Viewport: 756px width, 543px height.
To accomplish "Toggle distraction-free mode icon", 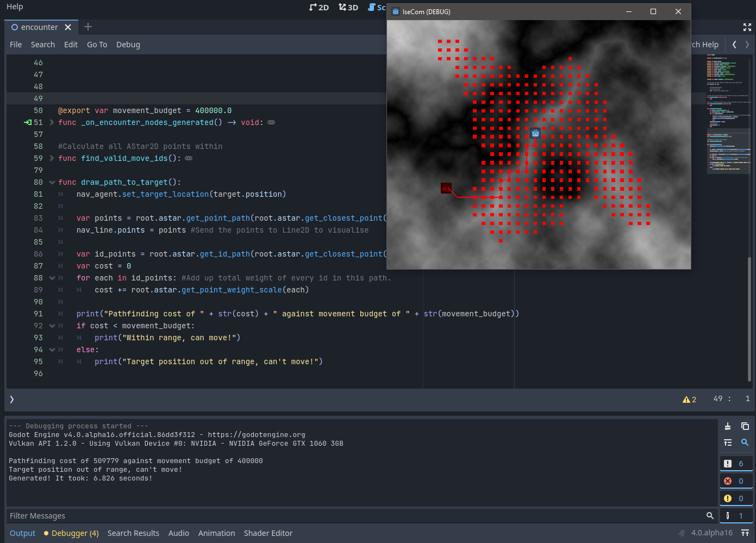I will 747,27.
